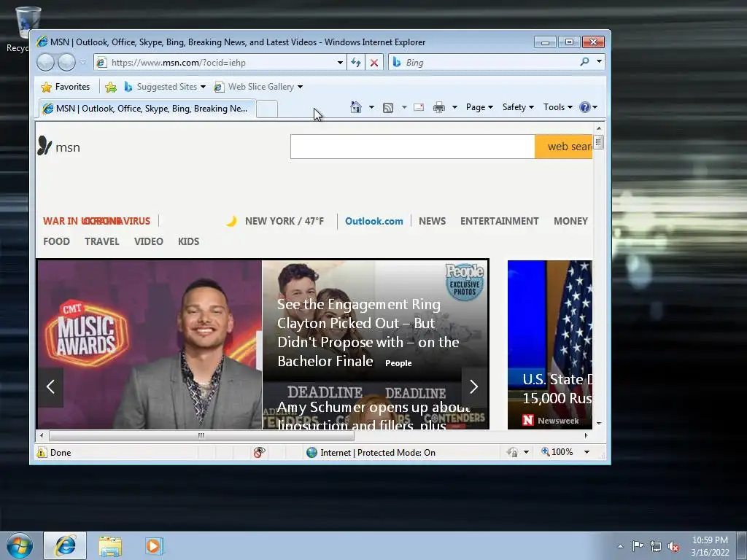Refresh the page with refresh icon
The width and height of the screenshot is (747, 560).
click(355, 63)
